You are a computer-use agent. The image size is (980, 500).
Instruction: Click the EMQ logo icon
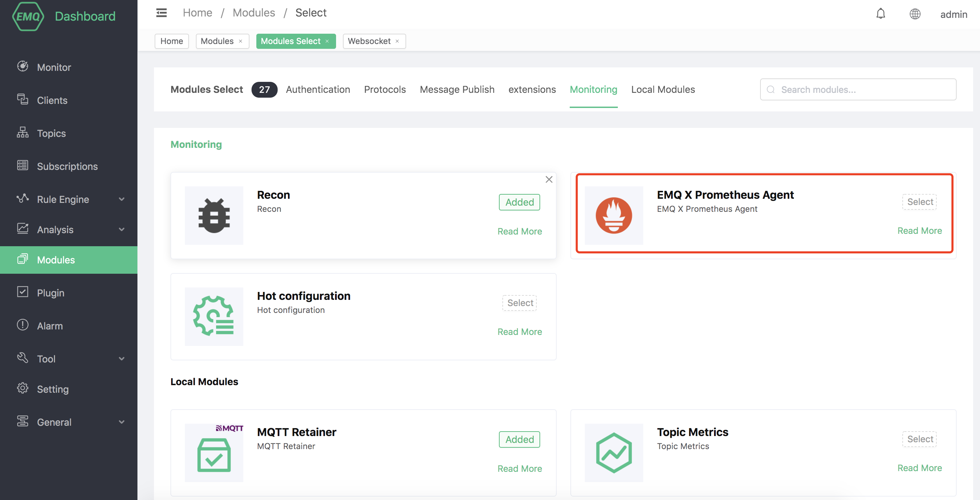pyautogui.click(x=28, y=16)
